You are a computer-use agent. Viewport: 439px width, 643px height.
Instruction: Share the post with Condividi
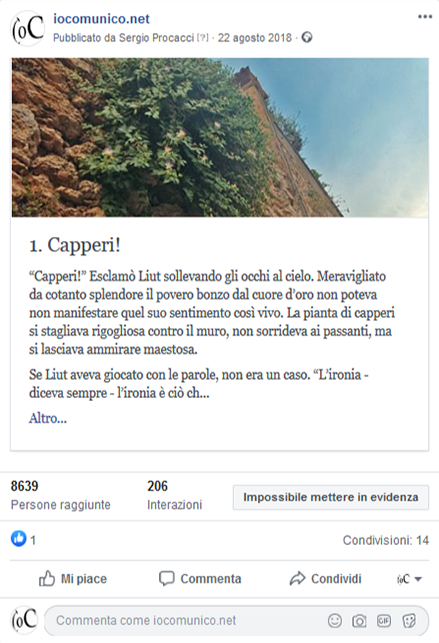[x=326, y=579]
